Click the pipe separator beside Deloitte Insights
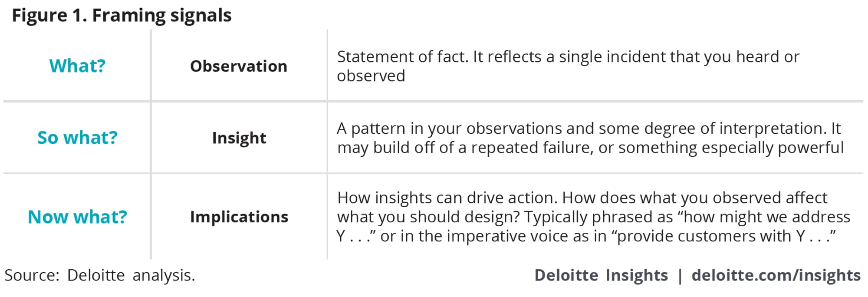 [680, 275]
